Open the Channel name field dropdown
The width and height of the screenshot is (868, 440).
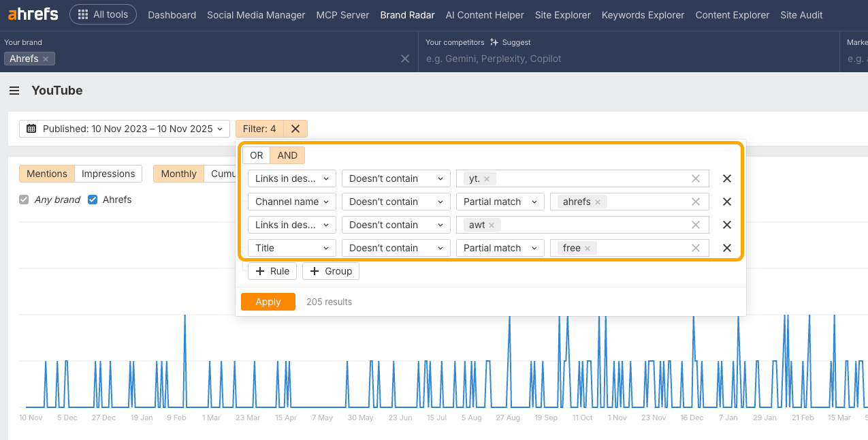(291, 202)
